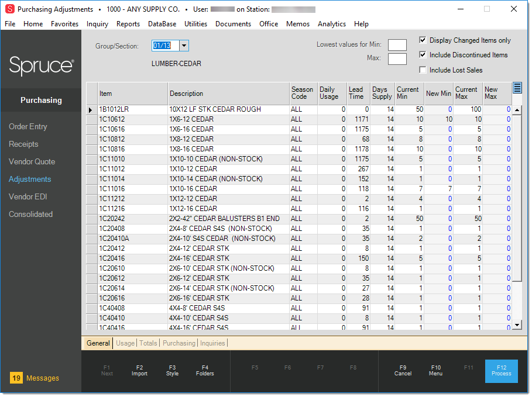Click the vertical scrollbar thumb

tap(517, 198)
